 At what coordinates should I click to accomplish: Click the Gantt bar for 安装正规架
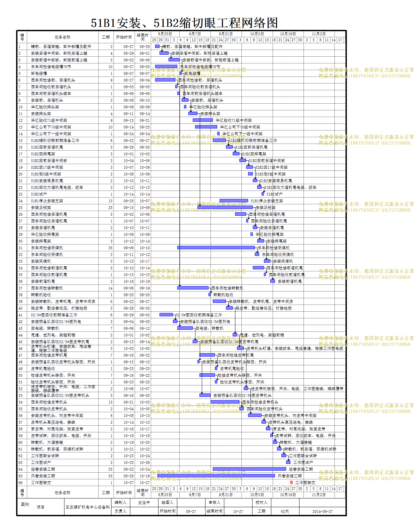pos(225,207)
